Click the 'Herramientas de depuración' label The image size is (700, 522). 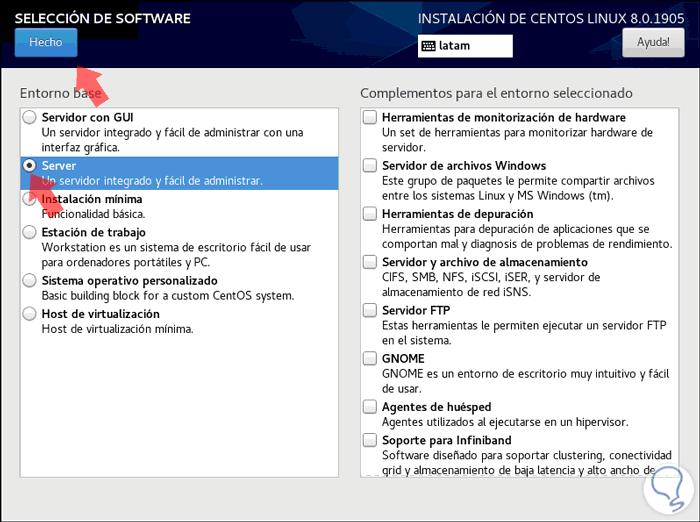pos(458,214)
